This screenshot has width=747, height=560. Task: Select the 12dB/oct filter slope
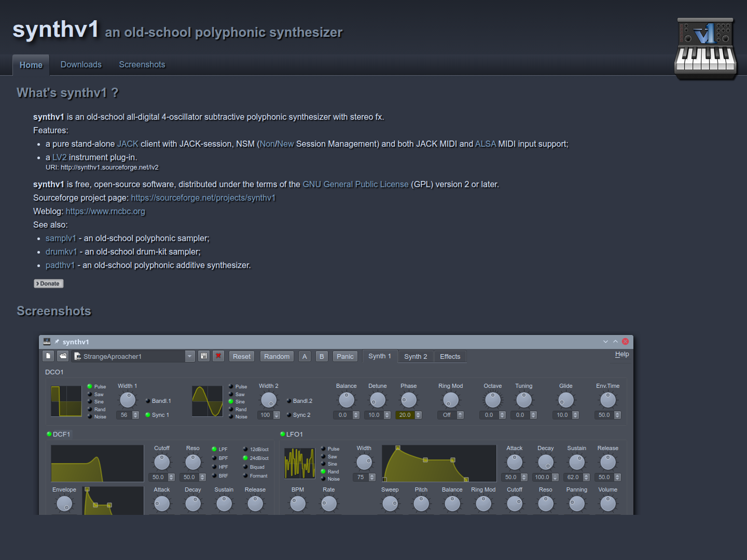tap(256, 449)
